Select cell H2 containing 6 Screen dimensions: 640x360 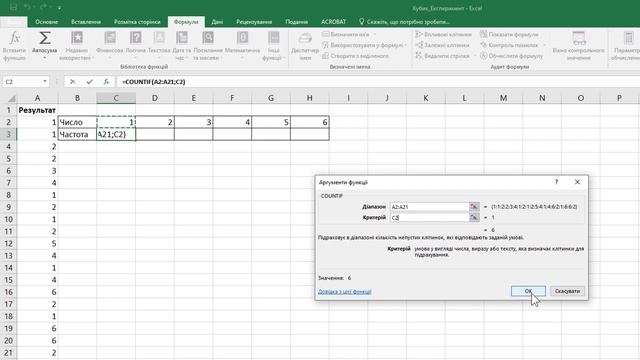tap(310, 122)
